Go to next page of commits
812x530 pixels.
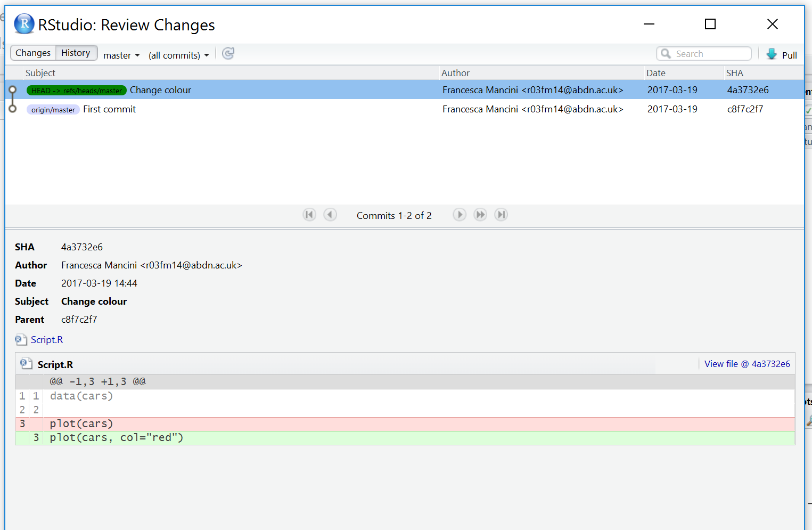pyautogui.click(x=460, y=215)
